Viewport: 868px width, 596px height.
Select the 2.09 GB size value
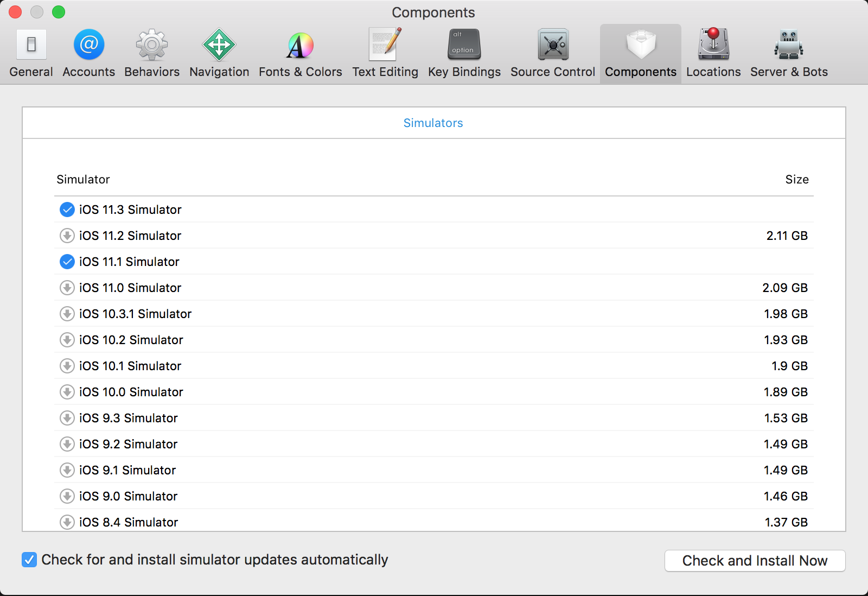tap(785, 288)
